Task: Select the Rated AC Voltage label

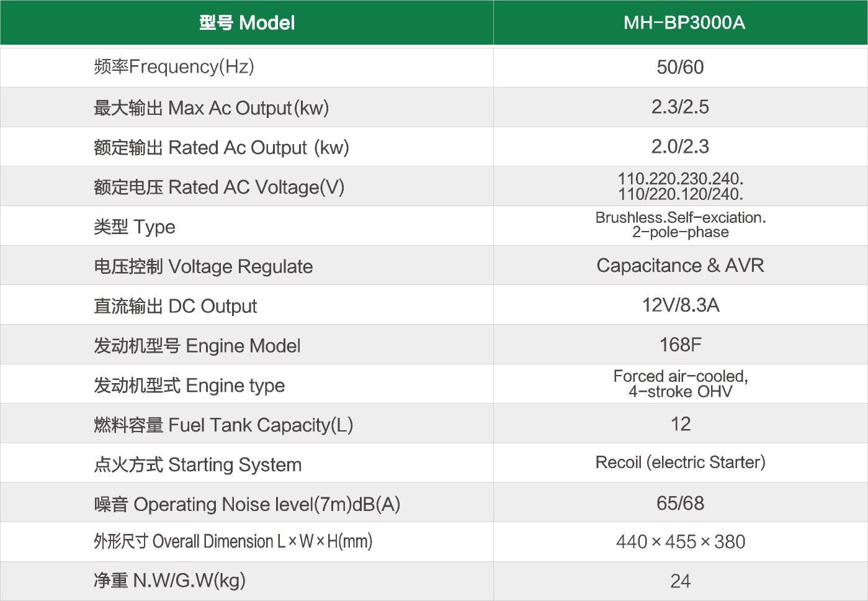Action: 218,187
